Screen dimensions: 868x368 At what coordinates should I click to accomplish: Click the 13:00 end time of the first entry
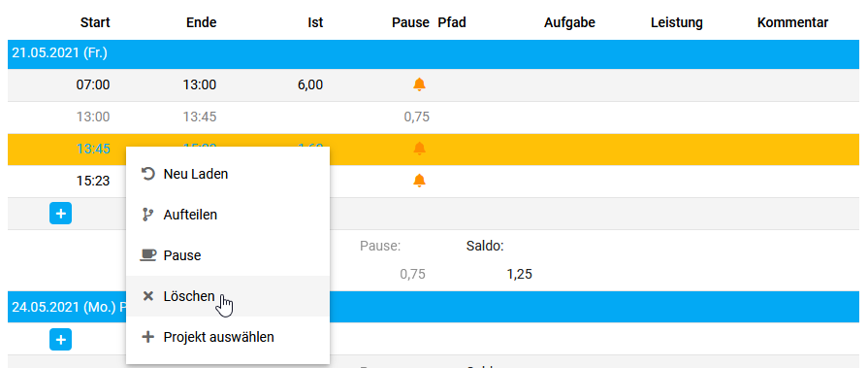coord(199,84)
